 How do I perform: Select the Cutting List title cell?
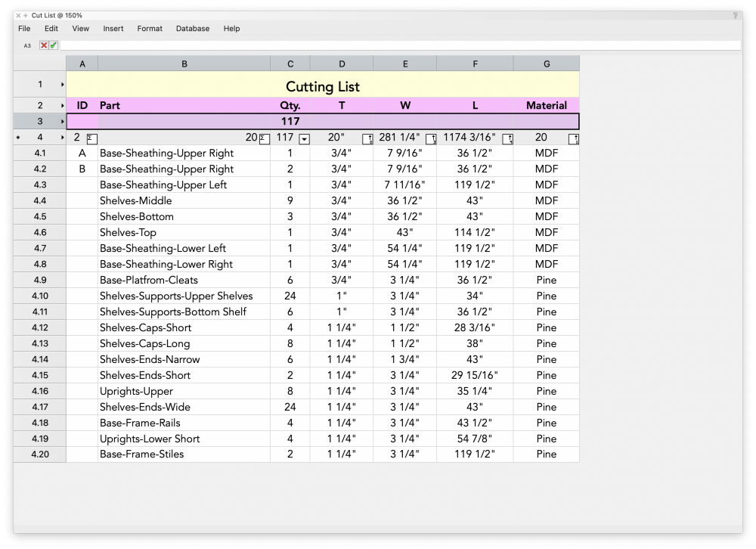pos(323,87)
